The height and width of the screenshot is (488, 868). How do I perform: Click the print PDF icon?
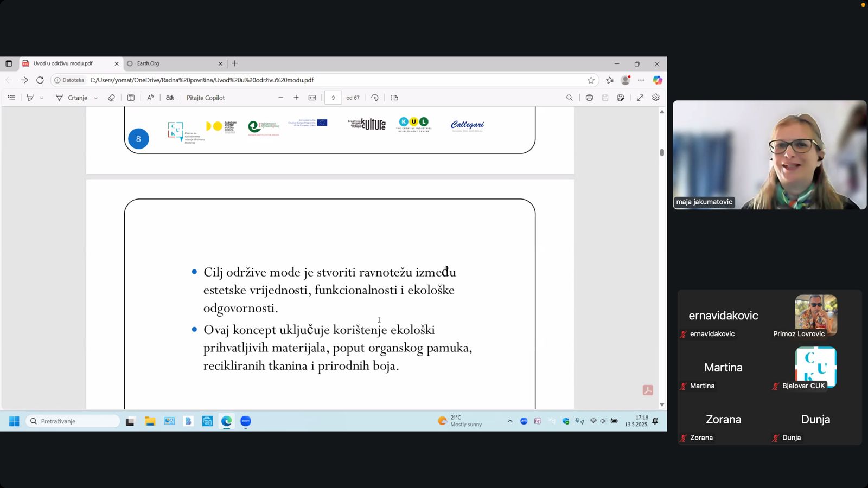pos(589,98)
